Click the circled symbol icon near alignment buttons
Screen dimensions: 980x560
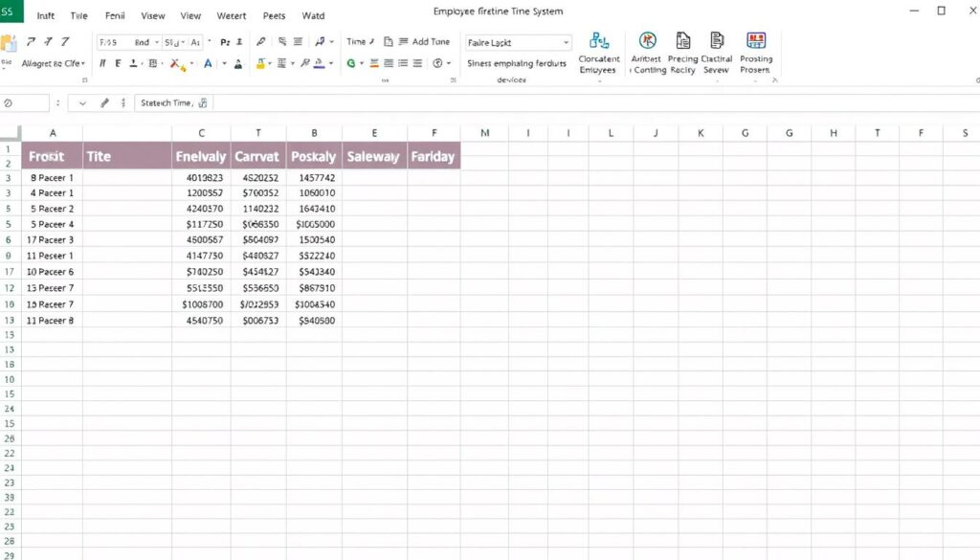pyautogui.click(x=437, y=63)
